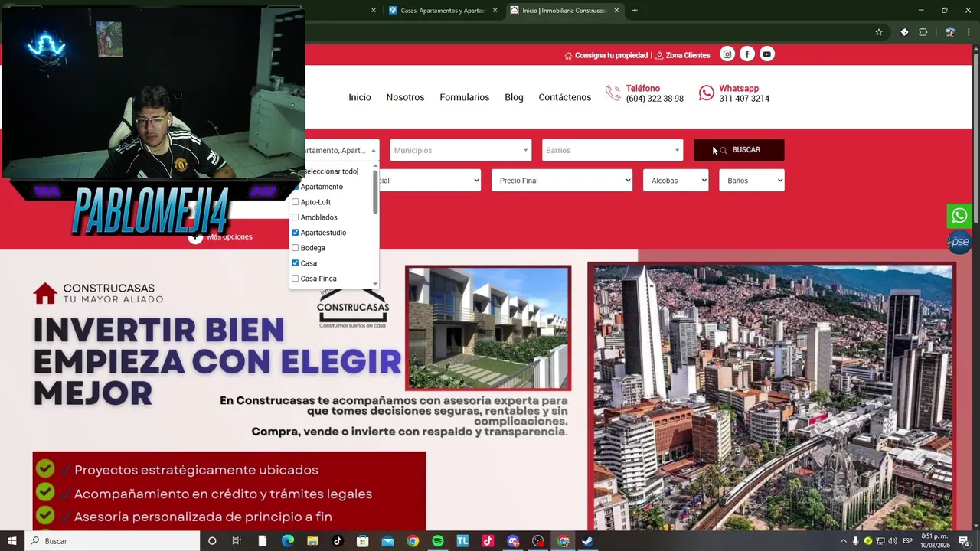Viewport: 980px width, 551px height.
Task: Open the Contáctenos menu item
Action: pyautogui.click(x=565, y=97)
